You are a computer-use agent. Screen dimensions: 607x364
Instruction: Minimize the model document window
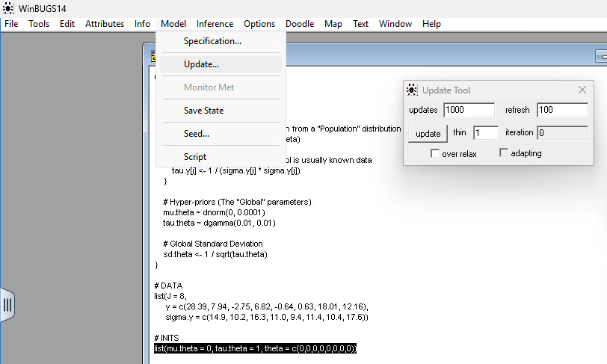point(600,56)
